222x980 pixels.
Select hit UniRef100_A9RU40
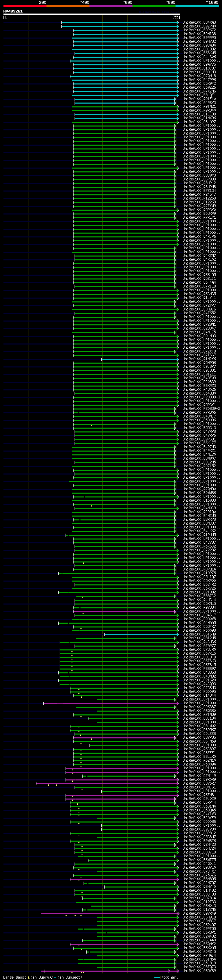click(199, 110)
